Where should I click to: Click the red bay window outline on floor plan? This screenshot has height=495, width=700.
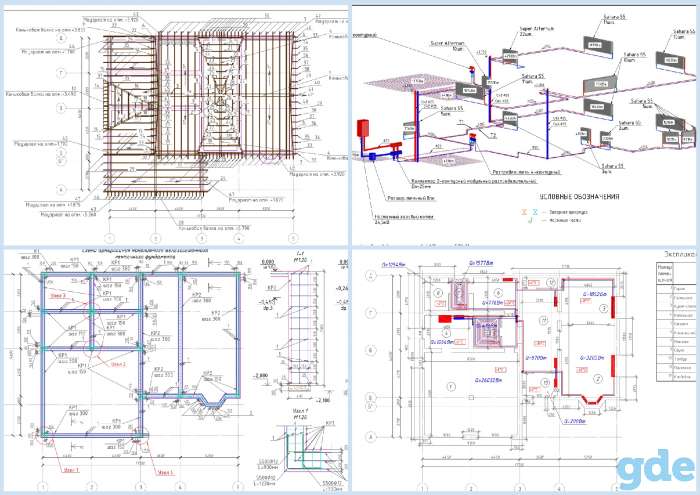[591, 399]
